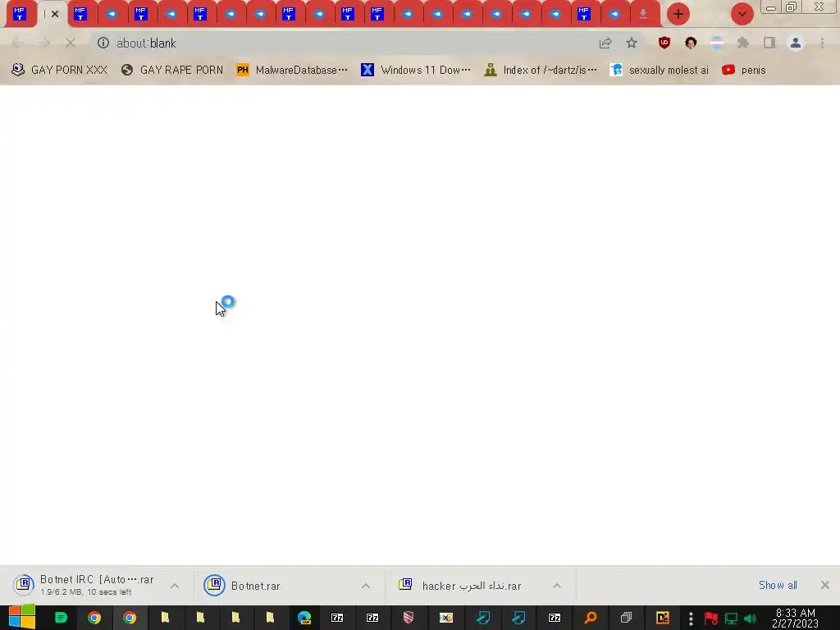This screenshot has width=840, height=630.
Task: Close the downloads bar
Action: tap(825, 585)
